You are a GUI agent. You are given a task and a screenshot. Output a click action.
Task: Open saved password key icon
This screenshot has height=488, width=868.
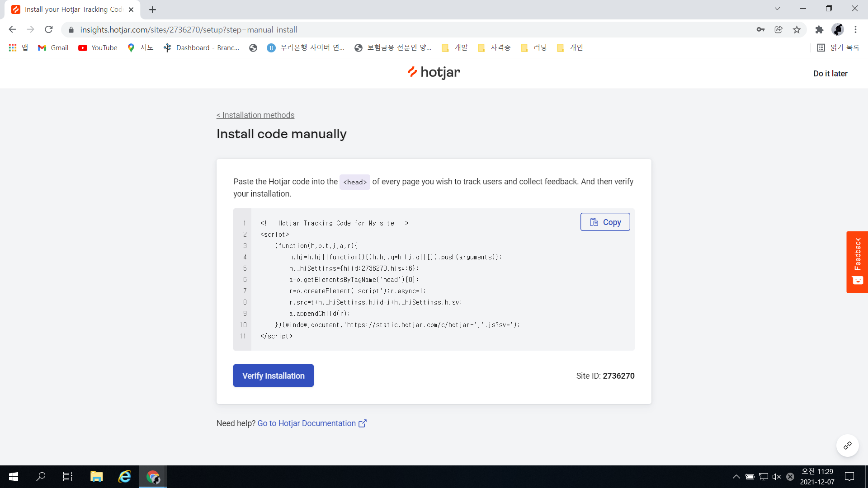[760, 30]
